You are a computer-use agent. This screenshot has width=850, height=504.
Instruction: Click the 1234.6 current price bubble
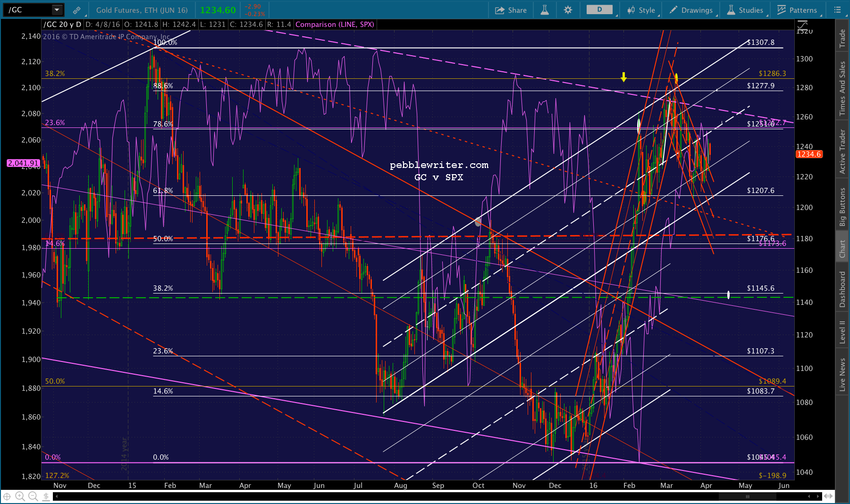[x=809, y=154]
